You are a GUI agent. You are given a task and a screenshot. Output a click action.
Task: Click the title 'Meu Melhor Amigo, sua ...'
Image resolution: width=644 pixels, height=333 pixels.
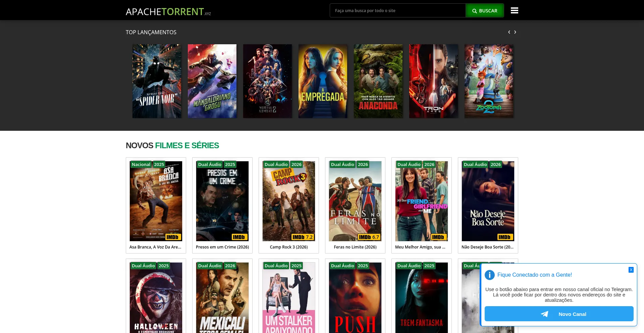click(420, 247)
